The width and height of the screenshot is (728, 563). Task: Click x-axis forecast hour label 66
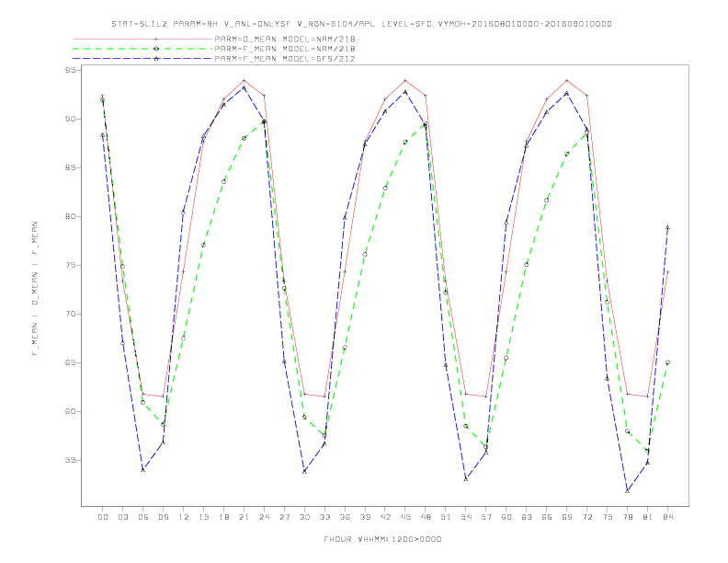(547, 517)
